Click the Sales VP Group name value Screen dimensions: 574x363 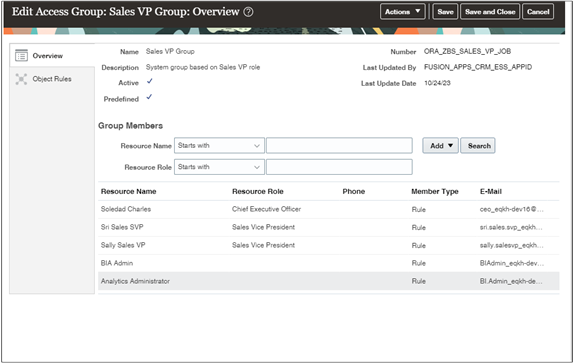(170, 51)
